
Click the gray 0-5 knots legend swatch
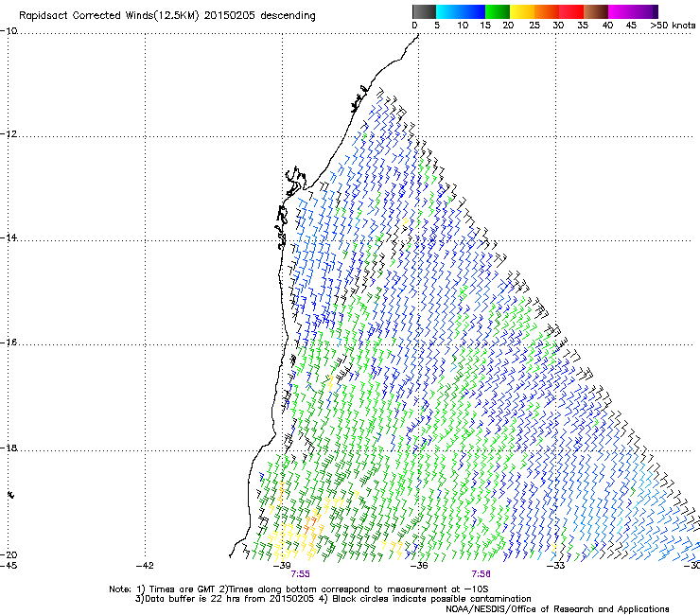[424, 11]
